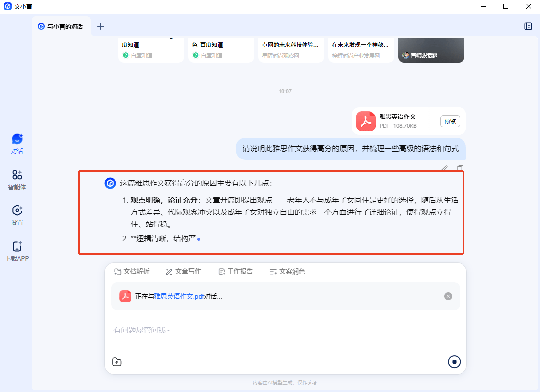Open the dark video source card thumbnail
Viewport: 540px width, 392px height.
[431, 50]
